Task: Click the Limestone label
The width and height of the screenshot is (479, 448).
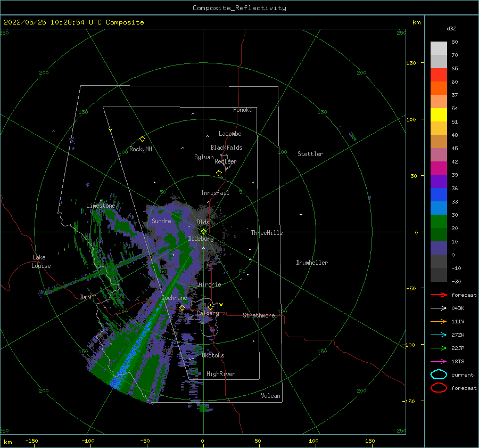Action: [101, 206]
